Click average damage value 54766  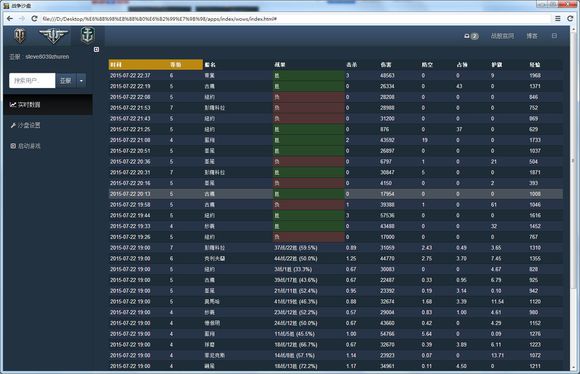click(x=387, y=334)
